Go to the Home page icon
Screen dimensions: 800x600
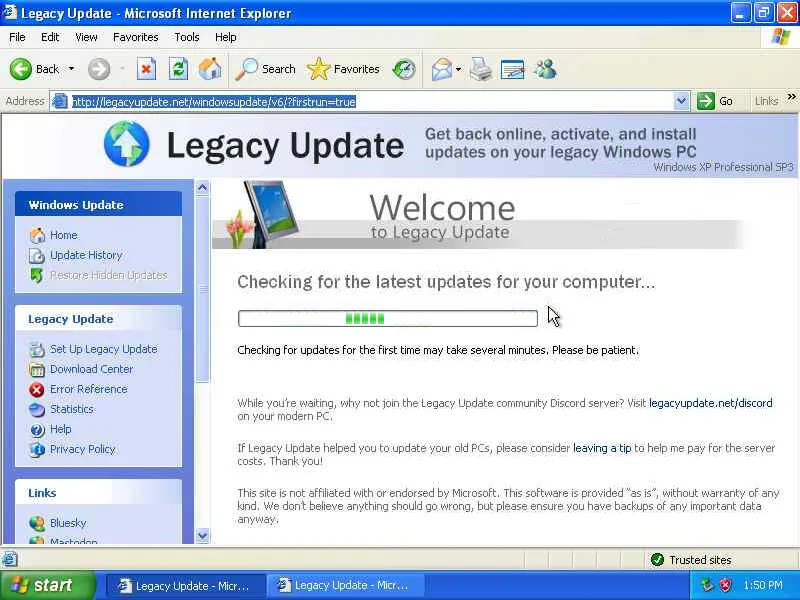point(210,69)
